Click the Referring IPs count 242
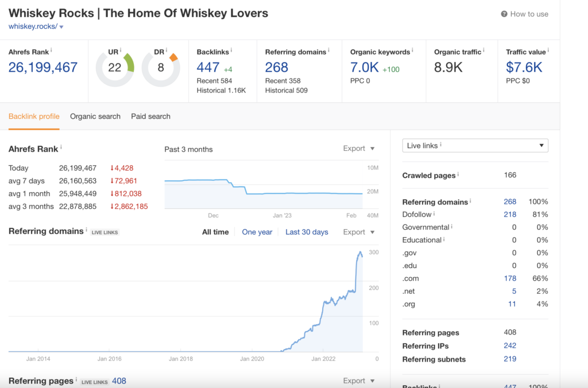588x388 pixels. click(510, 346)
